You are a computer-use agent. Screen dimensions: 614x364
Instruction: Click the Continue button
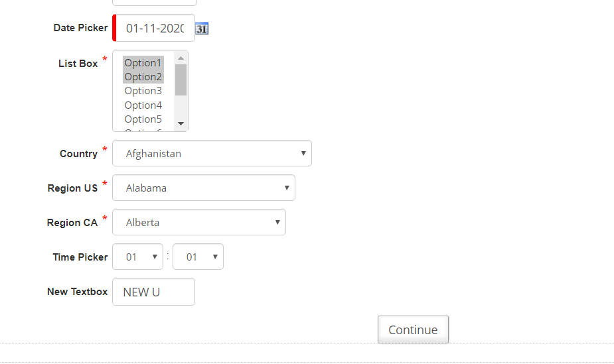pyautogui.click(x=413, y=330)
